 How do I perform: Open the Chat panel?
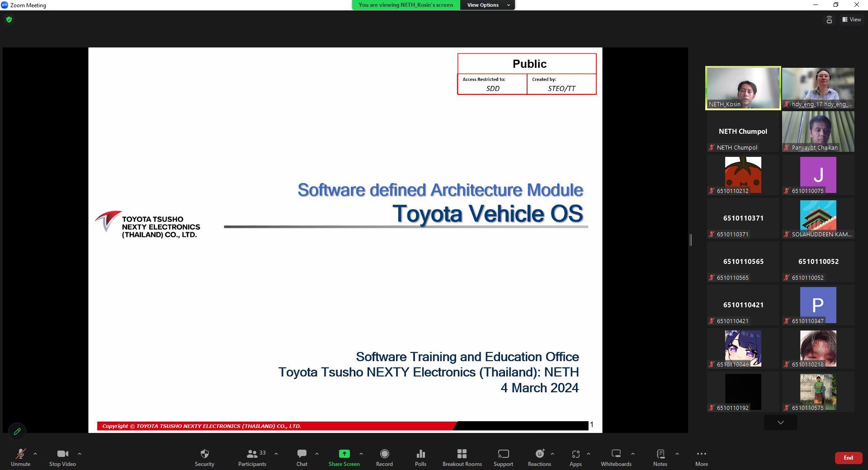[x=302, y=454]
